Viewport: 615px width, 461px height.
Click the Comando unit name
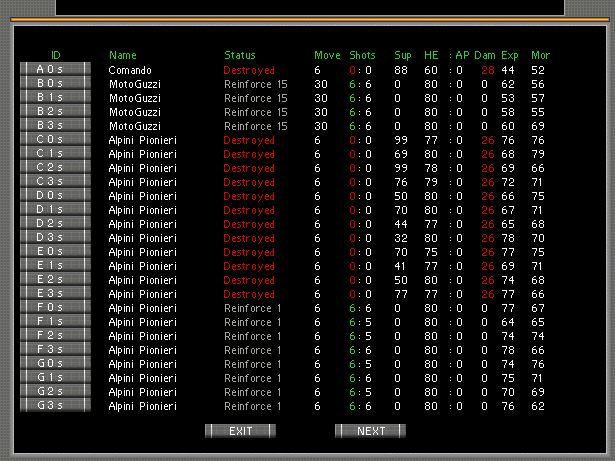[x=130, y=71]
